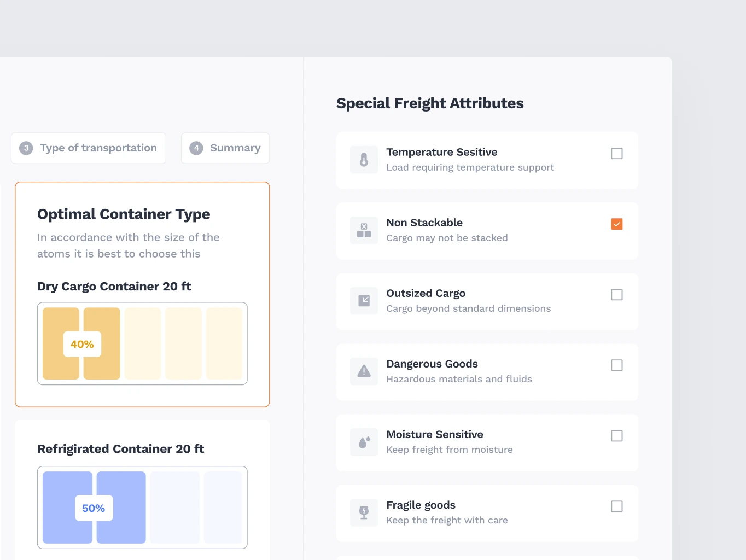Click the fragile glass icon for Fragile goods
Screen dimensions: 746x560
pyautogui.click(x=364, y=512)
